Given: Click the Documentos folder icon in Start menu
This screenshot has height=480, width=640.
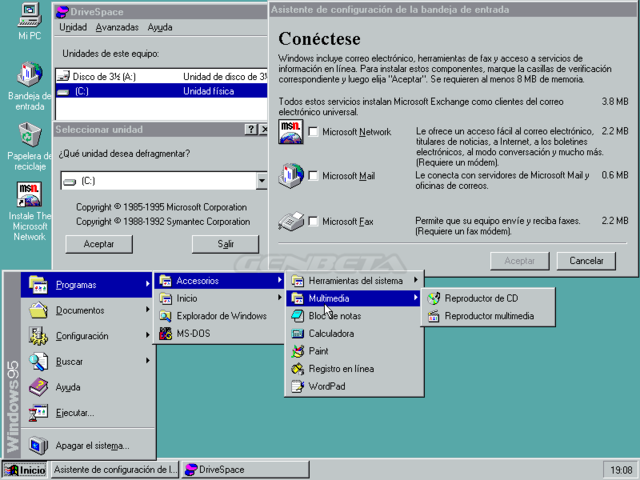Looking at the screenshot, I should coord(38,310).
